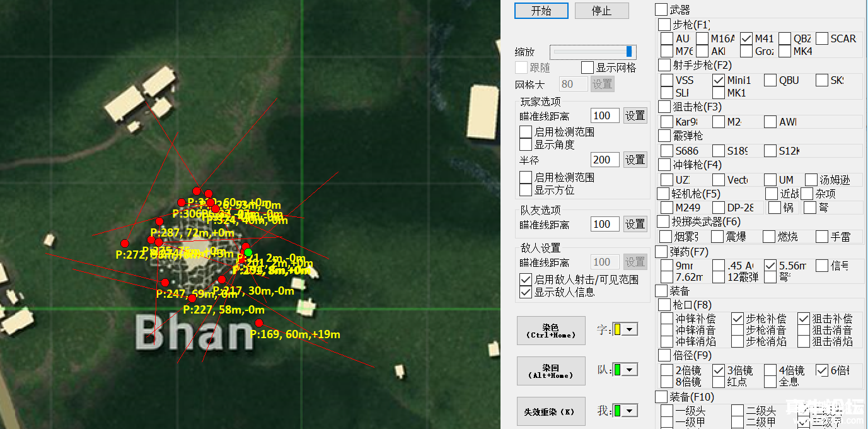Uncheck the 3倍镜 scope checkbox
This screenshot has width=868, height=429.
click(719, 370)
